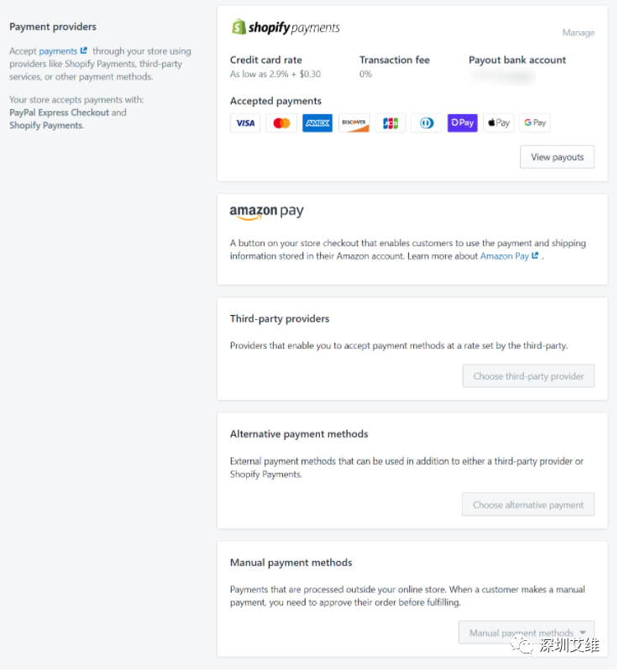Click the American Express icon
This screenshot has height=672, width=619.
click(x=317, y=123)
